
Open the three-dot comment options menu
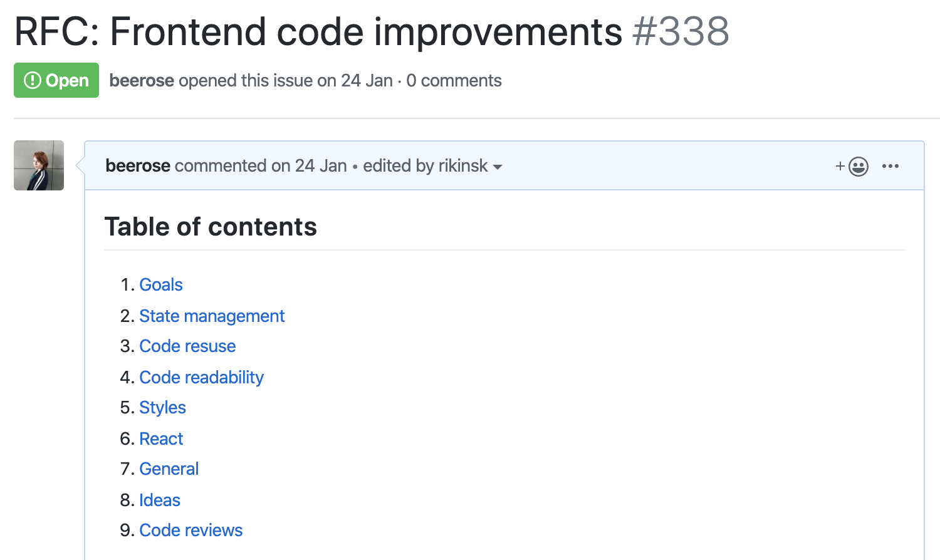[x=890, y=166]
